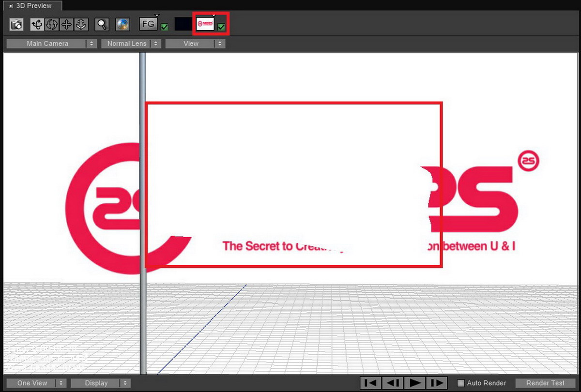Select the camera pan move tool
Image resolution: width=581 pixels, height=392 pixels.
pos(66,24)
